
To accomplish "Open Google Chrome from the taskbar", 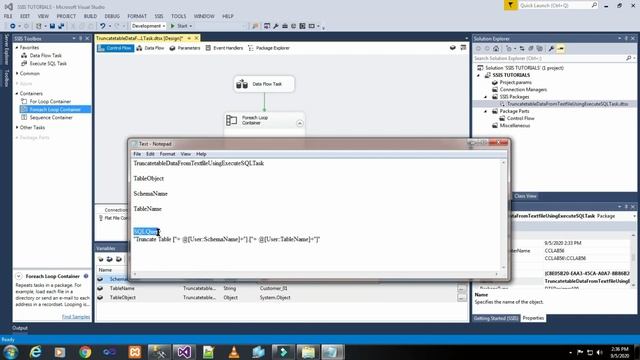I will [x=85, y=352].
